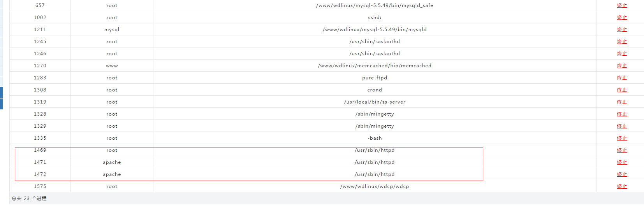This screenshot has height=209, width=644.
Task: Select the apache user for PID 1472
Action: point(112,174)
